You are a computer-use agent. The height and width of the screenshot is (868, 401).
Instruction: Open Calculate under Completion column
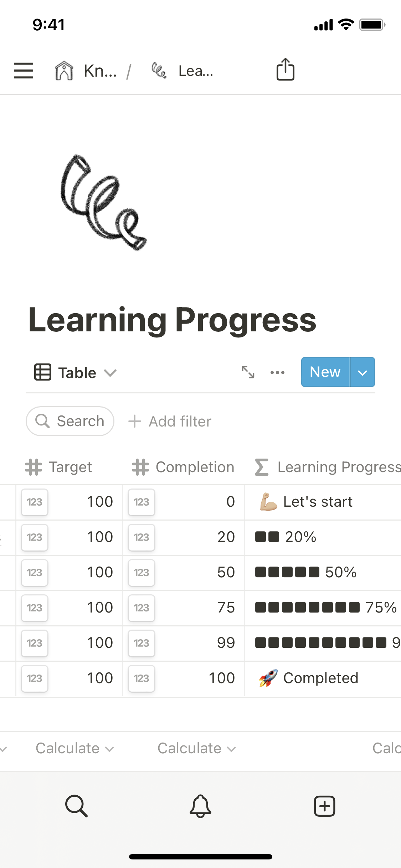pyautogui.click(x=197, y=748)
